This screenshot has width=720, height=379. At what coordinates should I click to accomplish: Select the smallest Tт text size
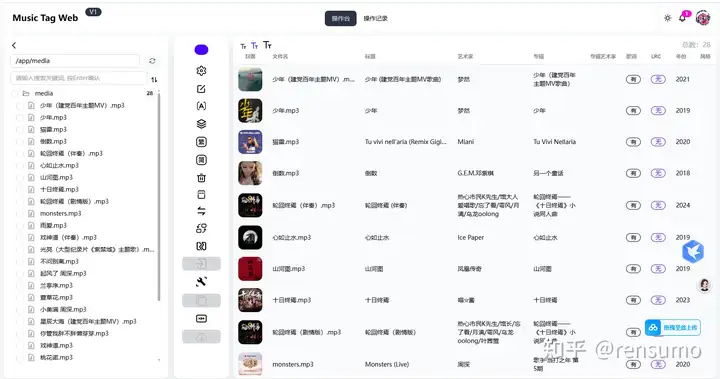pos(243,46)
